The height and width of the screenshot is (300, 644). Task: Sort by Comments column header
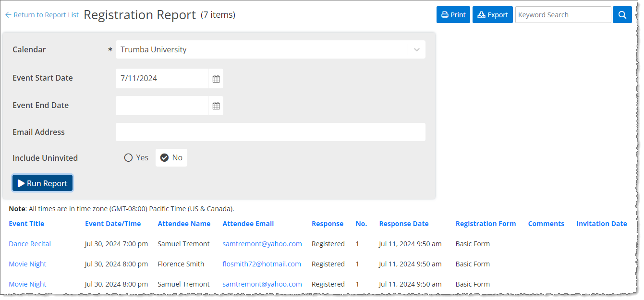546,224
